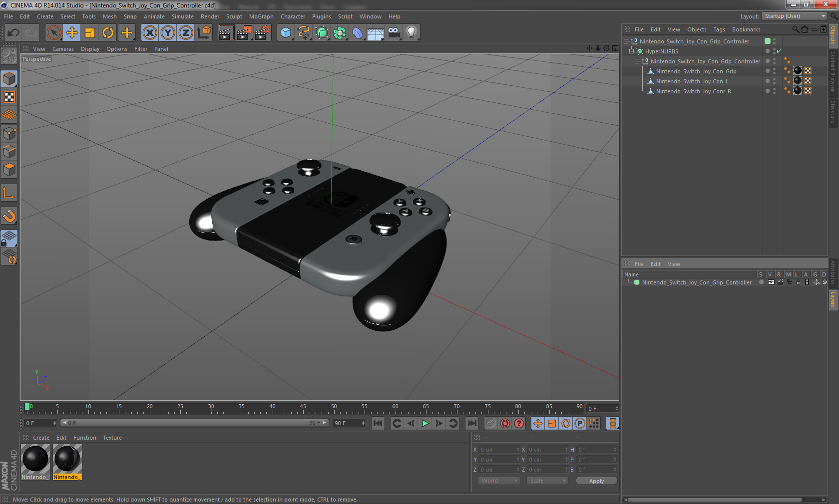The height and width of the screenshot is (504, 839).
Task: Go to end of animation
Action: [x=471, y=423]
